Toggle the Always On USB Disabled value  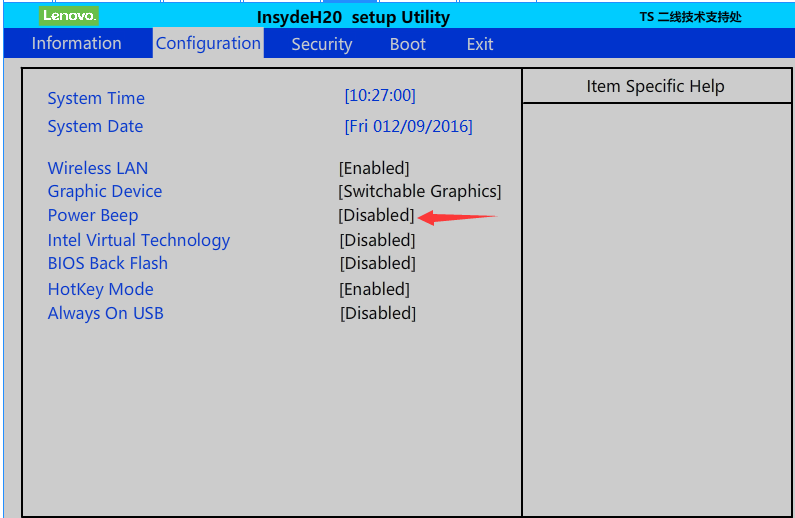(377, 313)
